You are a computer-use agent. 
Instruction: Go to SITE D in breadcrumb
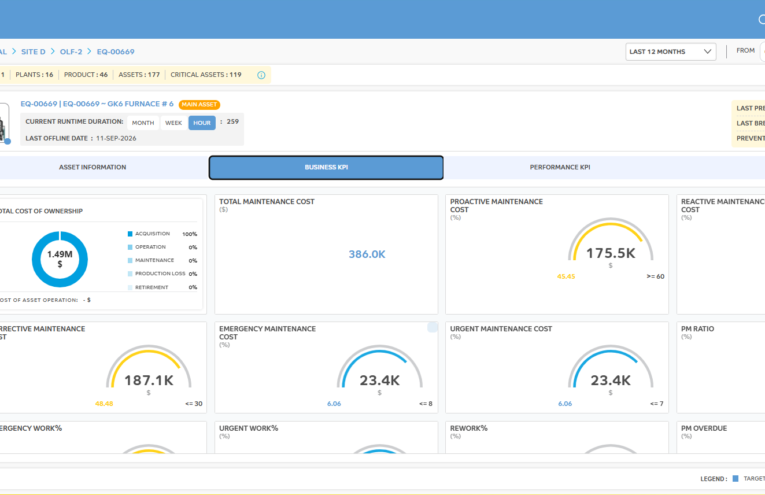point(33,52)
